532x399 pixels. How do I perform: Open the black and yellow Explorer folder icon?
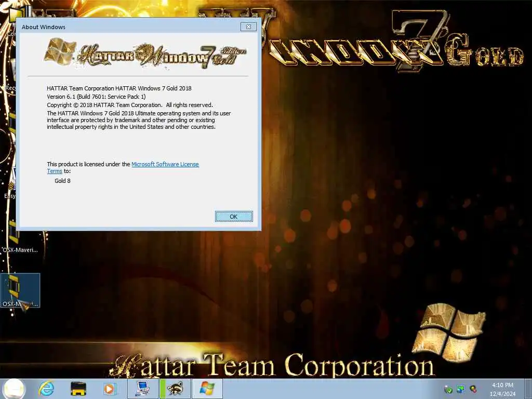pyautogui.click(x=78, y=389)
